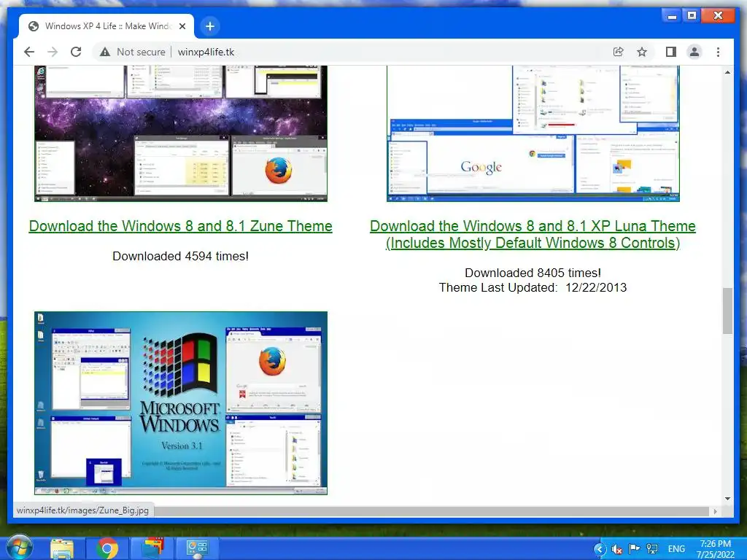Open the clock showing 7:26 PM
Screen dimensions: 747x560
point(715,549)
